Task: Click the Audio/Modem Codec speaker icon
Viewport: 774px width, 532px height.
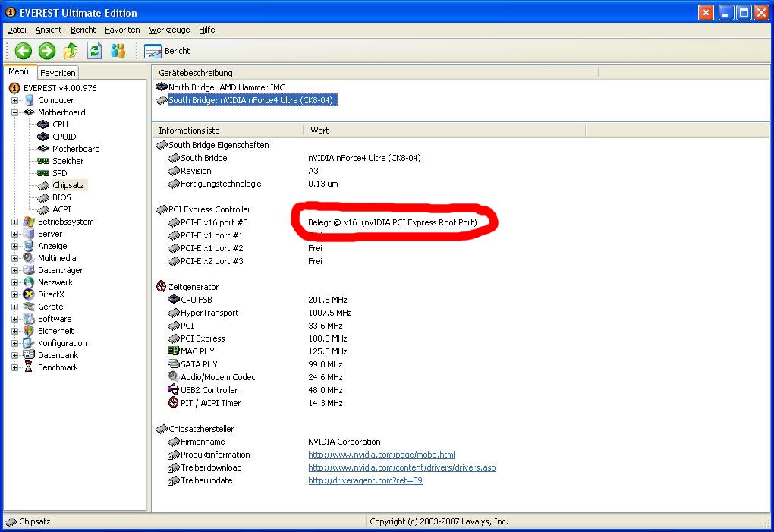Action: point(173,376)
